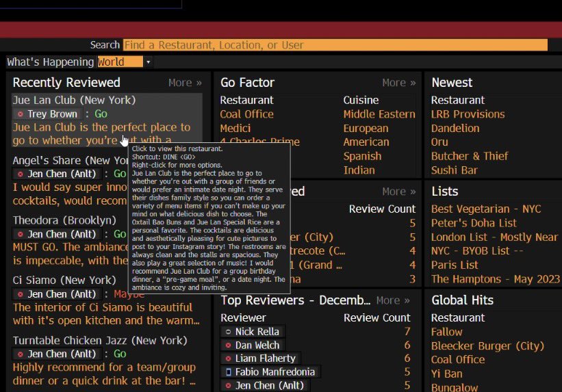Click the World location field
This screenshot has width=562, height=392.
[120, 62]
